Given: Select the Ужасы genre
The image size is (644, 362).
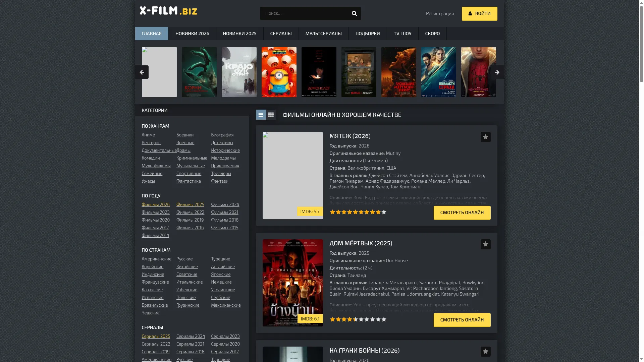Looking at the screenshot, I should [148, 181].
